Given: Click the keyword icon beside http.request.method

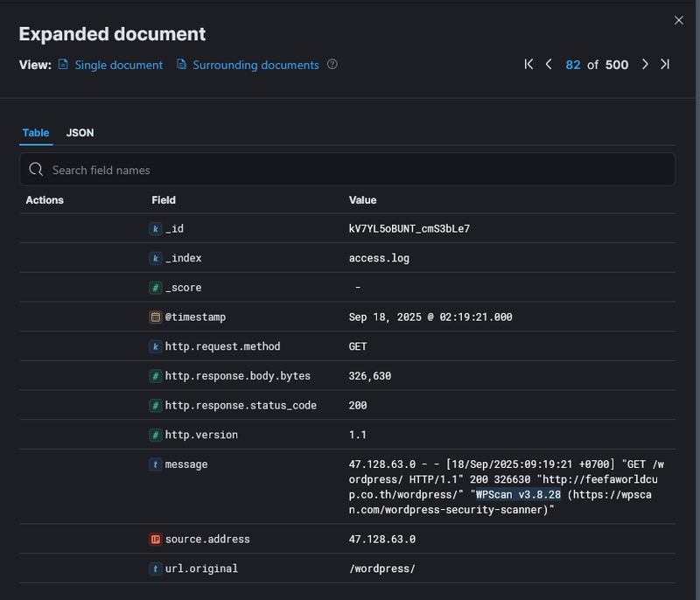Looking at the screenshot, I should 155,346.
